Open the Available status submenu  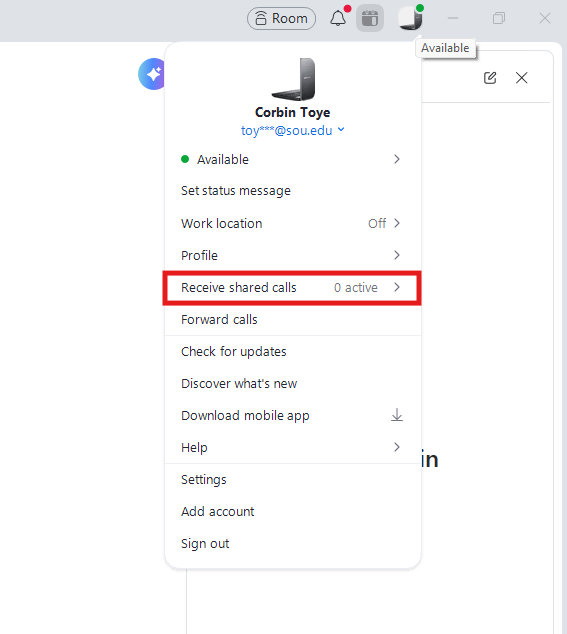293,159
